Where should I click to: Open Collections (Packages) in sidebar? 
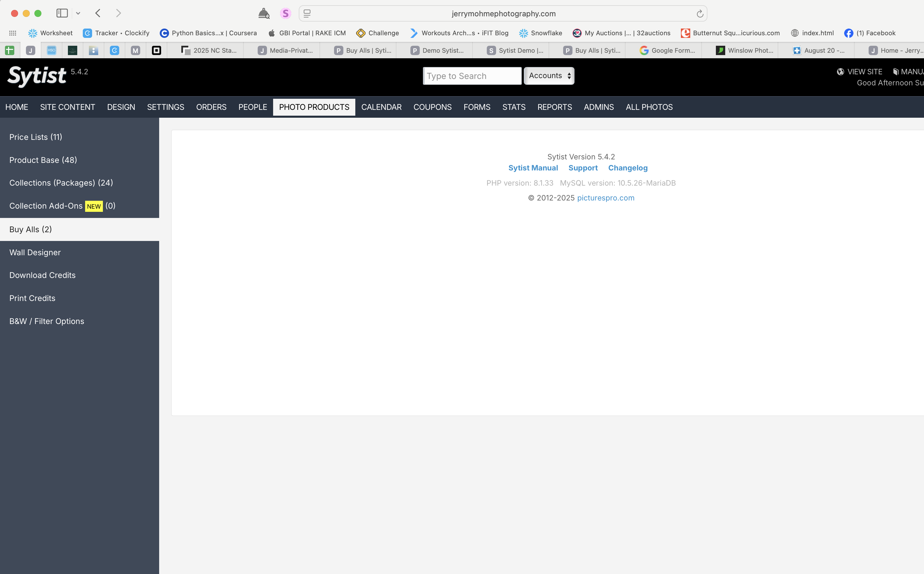[x=61, y=183]
